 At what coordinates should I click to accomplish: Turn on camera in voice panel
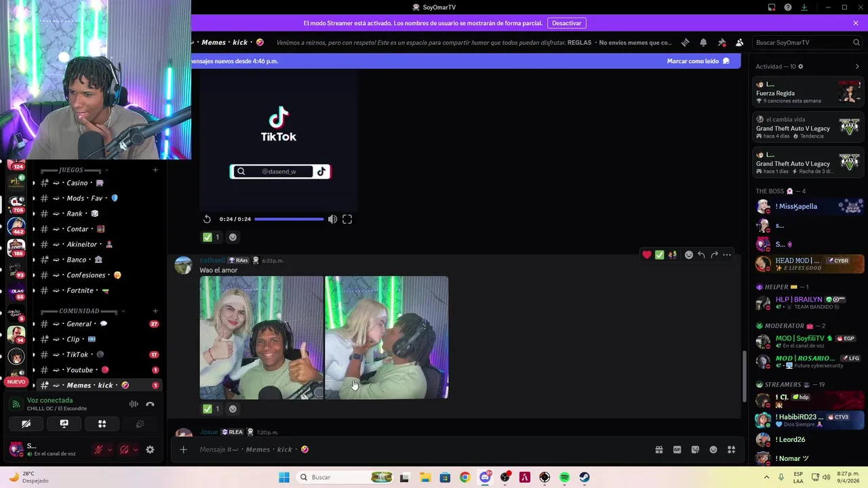pyautogui.click(x=26, y=424)
